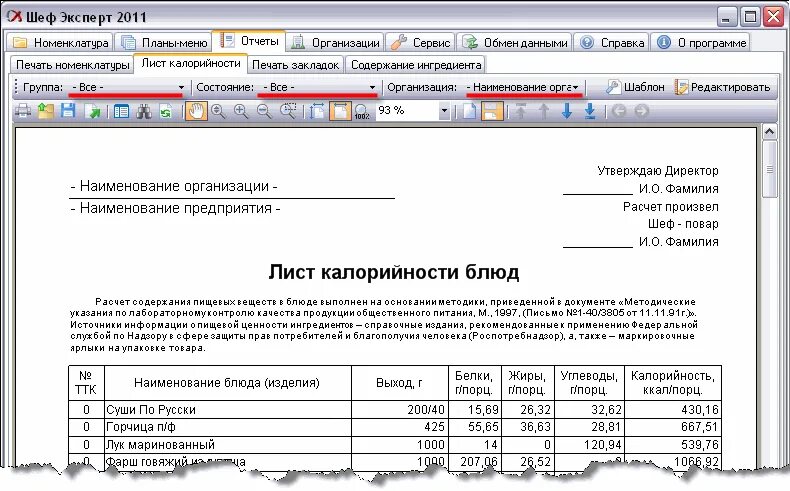790x491 pixels.
Task: Navigate forward with the right circle arrow
Action: point(641,111)
